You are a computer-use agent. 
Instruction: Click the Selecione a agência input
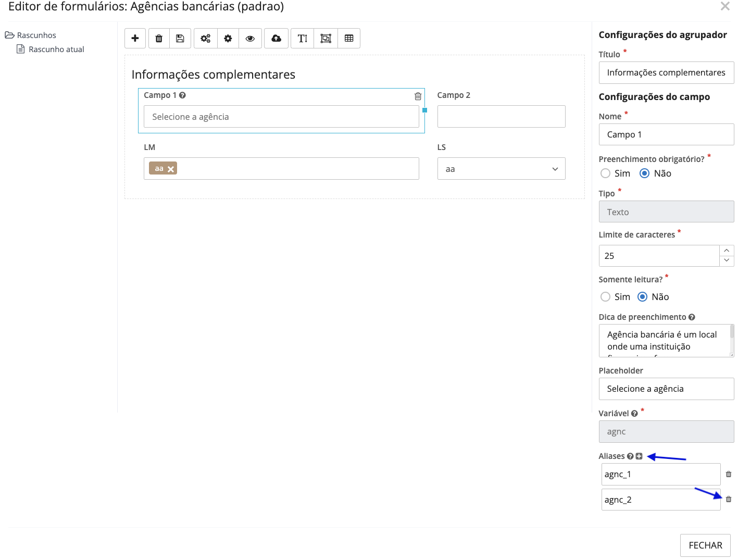click(281, 117)
